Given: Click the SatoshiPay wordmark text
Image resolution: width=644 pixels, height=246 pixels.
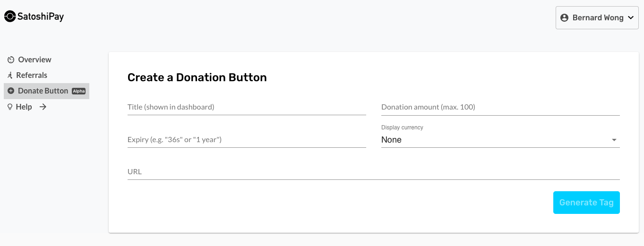Looking at the screenshot, I should [41, 17].
